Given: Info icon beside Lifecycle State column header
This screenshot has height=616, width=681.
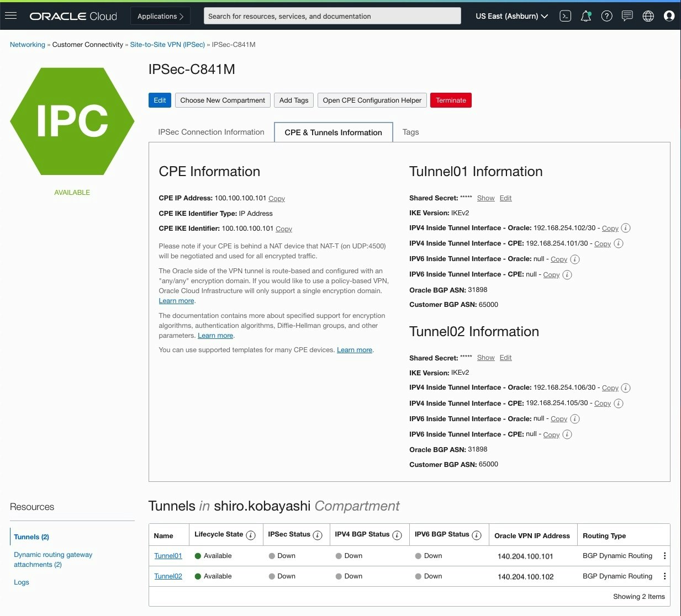Looking at the screenshot, I should click(x=251, y=535).
